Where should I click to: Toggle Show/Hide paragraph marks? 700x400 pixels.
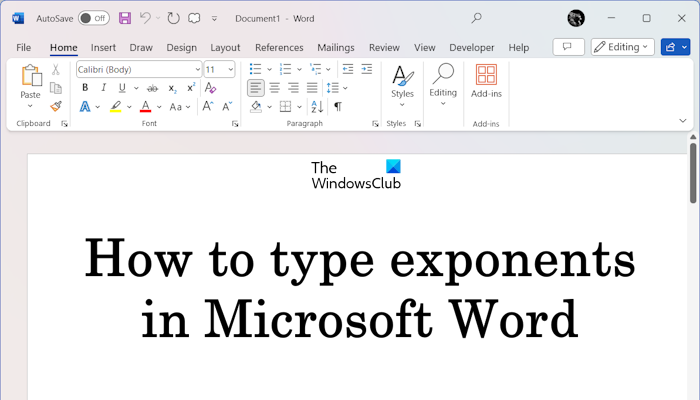coord(338,107)
